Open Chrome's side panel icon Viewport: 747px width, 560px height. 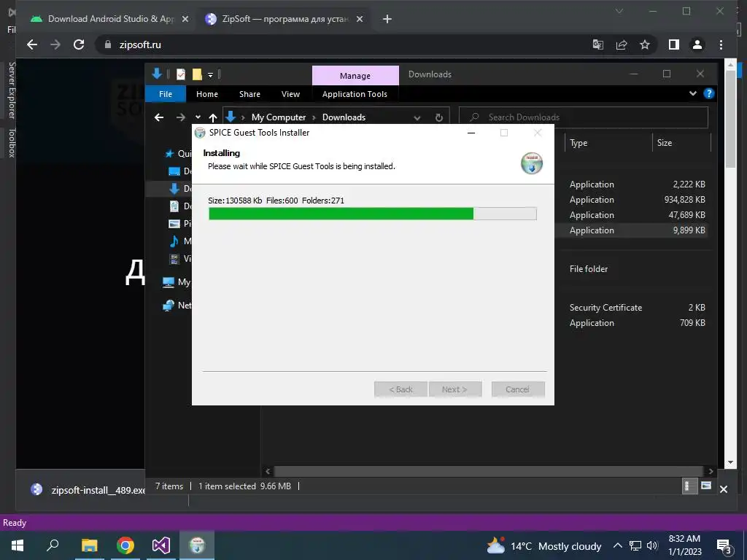[673, 44]
